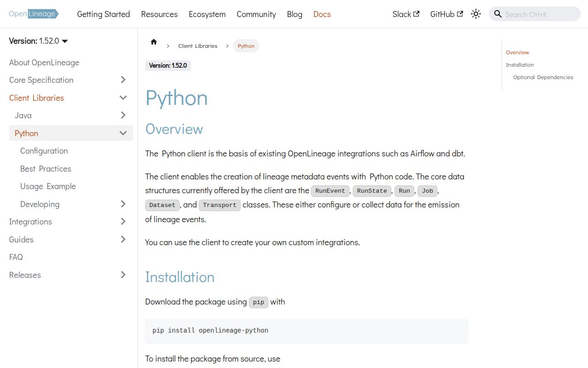This screenshot has width=588, height=368.
Task: Jump to Optional Dependencies in contents
Action: [543, 77]
